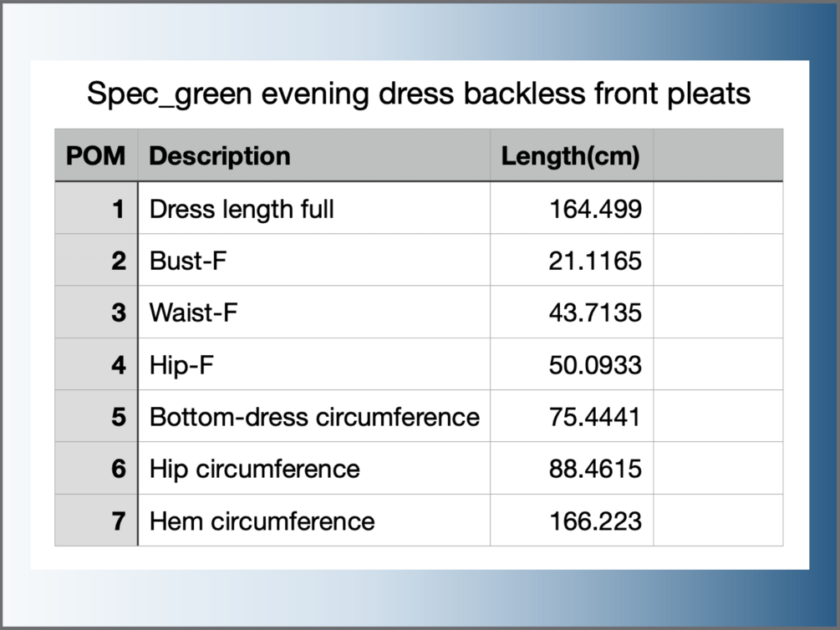Click the Length(cm) header cell
The image size is (840, 630).
pyautogui.click(x=570, y=156)
